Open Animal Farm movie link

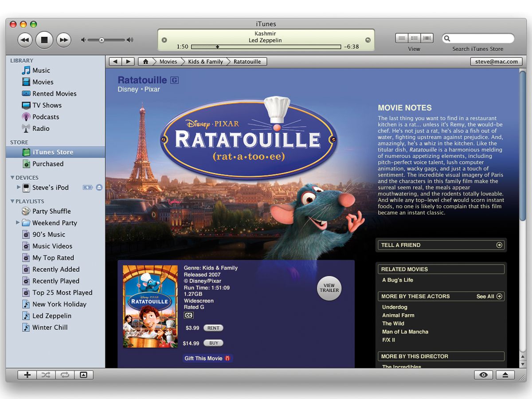point(399,315)
